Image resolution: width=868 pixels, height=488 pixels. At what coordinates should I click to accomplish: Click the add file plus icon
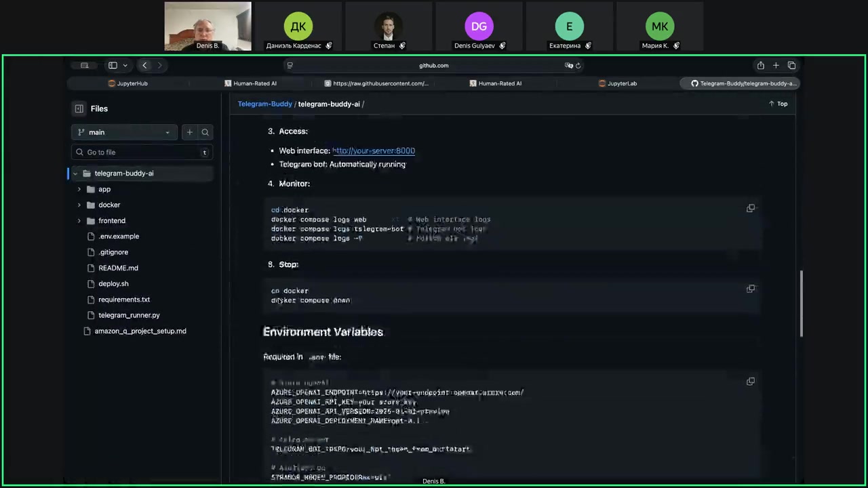pos(190,132)
